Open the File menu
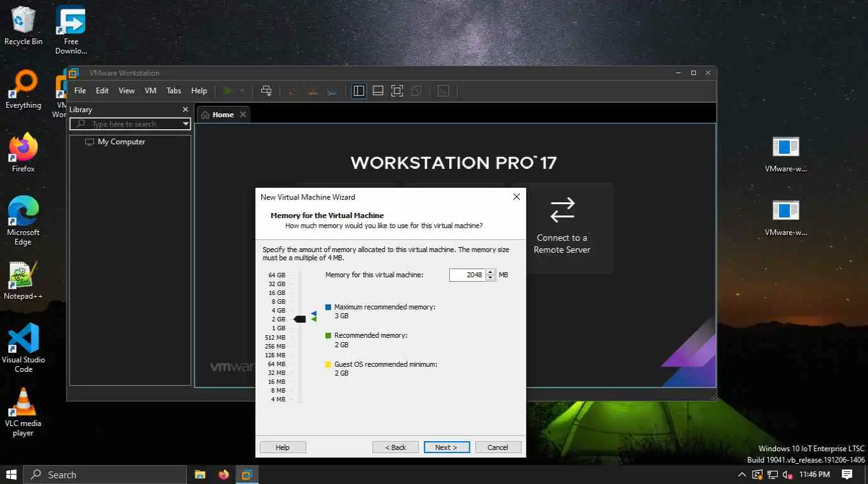Viewport: 868px width, 484px height. [80, 91]
